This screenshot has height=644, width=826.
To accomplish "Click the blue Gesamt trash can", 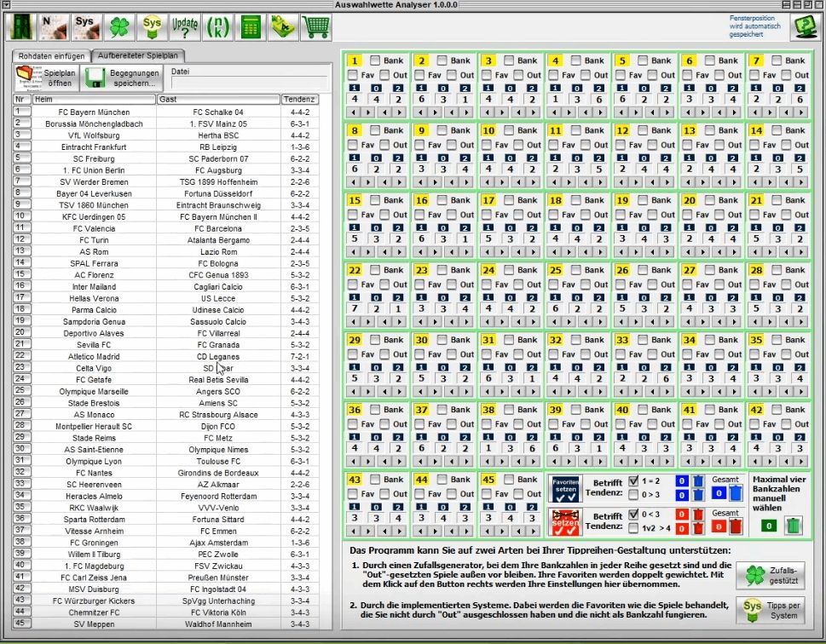I will (x=736, y=493).
